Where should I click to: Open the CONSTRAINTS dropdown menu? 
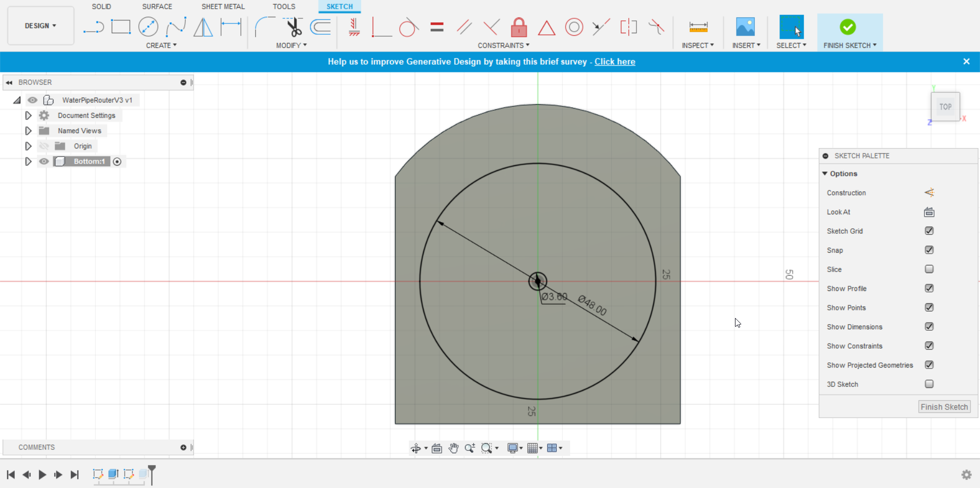[x=503, y=45]
